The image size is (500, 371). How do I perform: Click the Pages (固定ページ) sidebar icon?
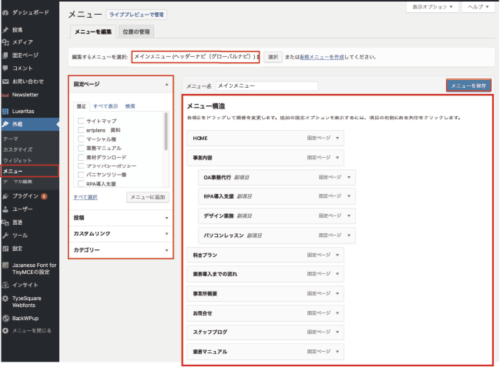coord(5,55)
